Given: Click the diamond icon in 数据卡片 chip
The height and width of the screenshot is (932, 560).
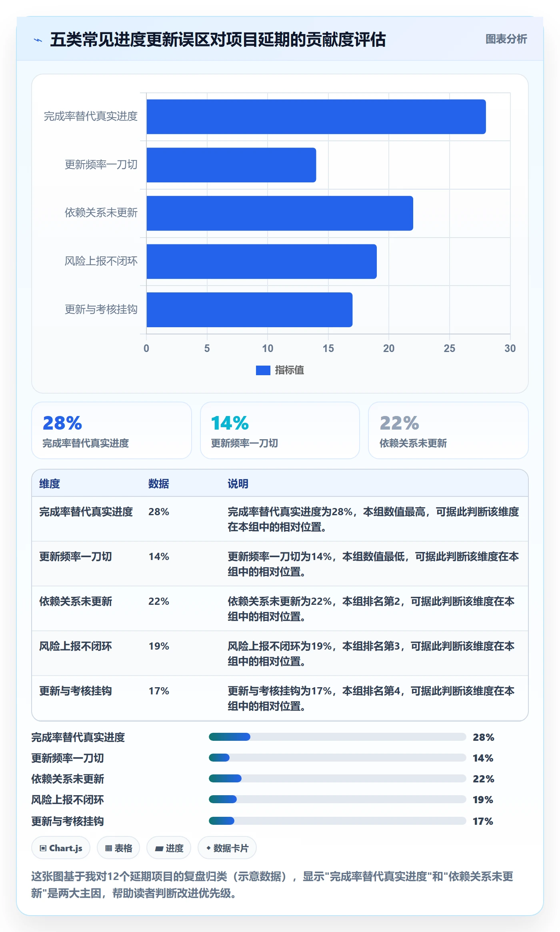Looking at the screenshot, I should [208, 848].
